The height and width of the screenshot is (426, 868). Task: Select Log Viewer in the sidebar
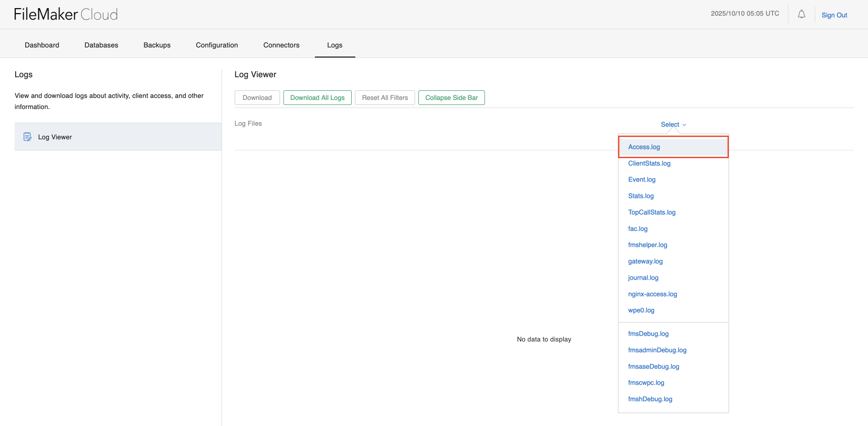pos(55,137)
